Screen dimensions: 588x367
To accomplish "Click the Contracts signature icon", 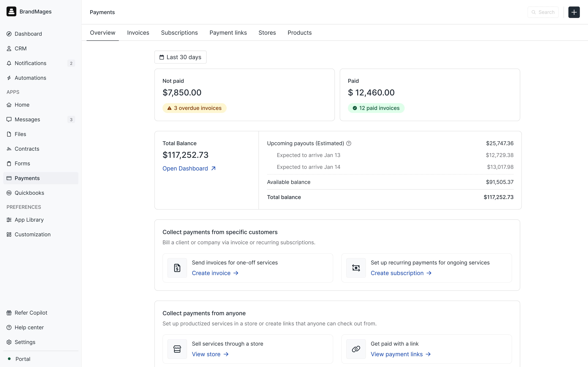I will click(x=9, y=148).
